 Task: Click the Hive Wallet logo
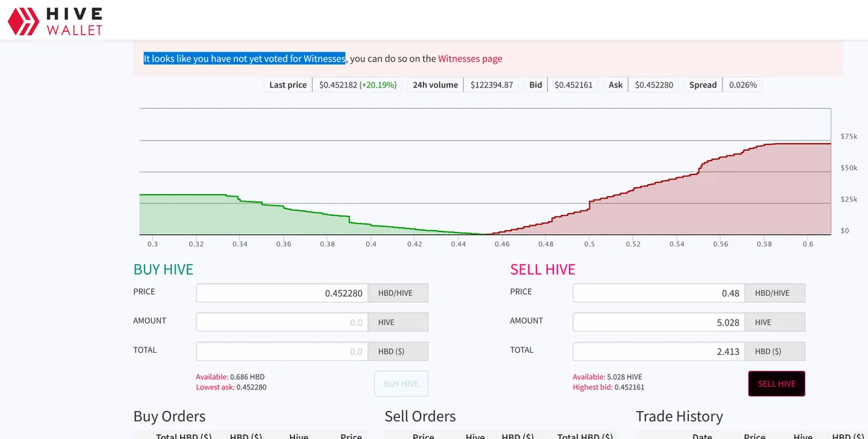point(55,21)
